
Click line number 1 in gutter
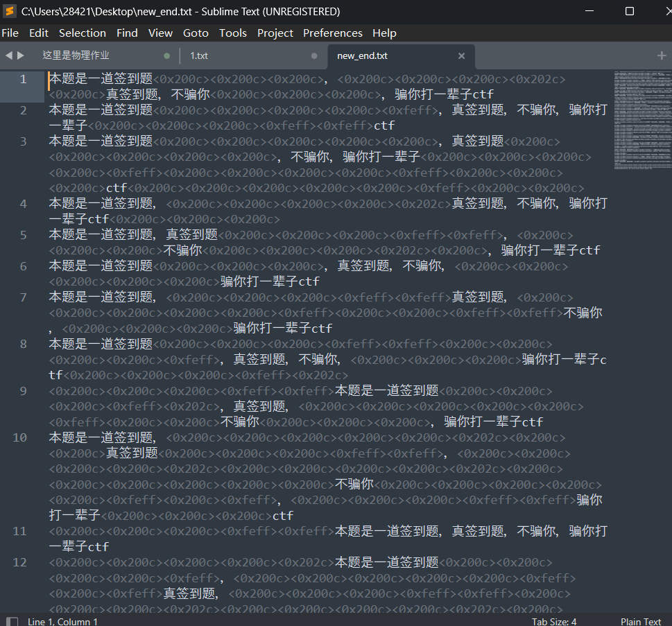(23, 79)
